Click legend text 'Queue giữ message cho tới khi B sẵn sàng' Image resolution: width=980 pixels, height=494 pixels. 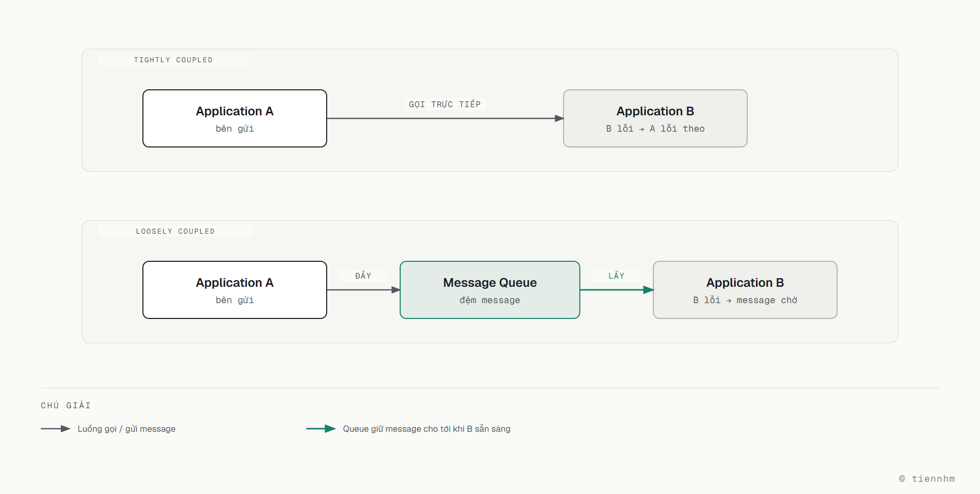click(427, 429)
